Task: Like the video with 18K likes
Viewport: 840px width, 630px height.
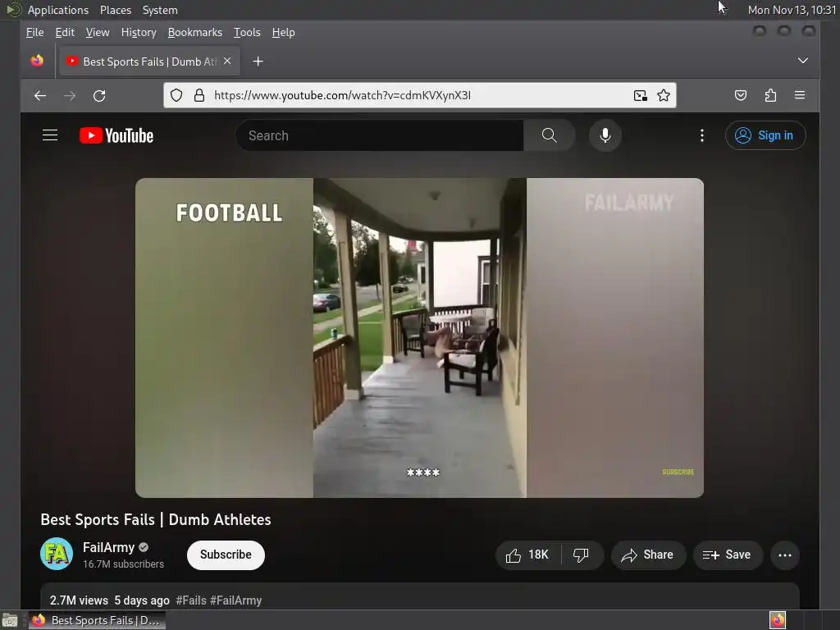Action: pos(527,555)
